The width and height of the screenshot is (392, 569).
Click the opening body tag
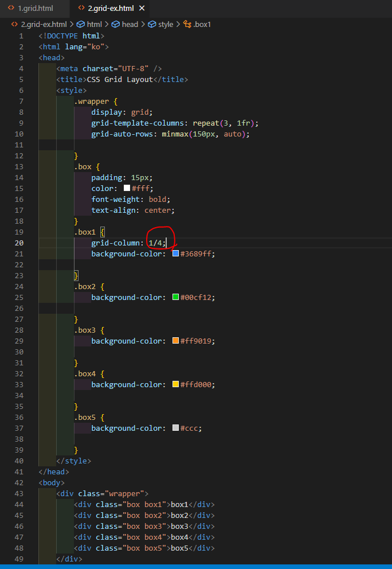pos(52,482)
